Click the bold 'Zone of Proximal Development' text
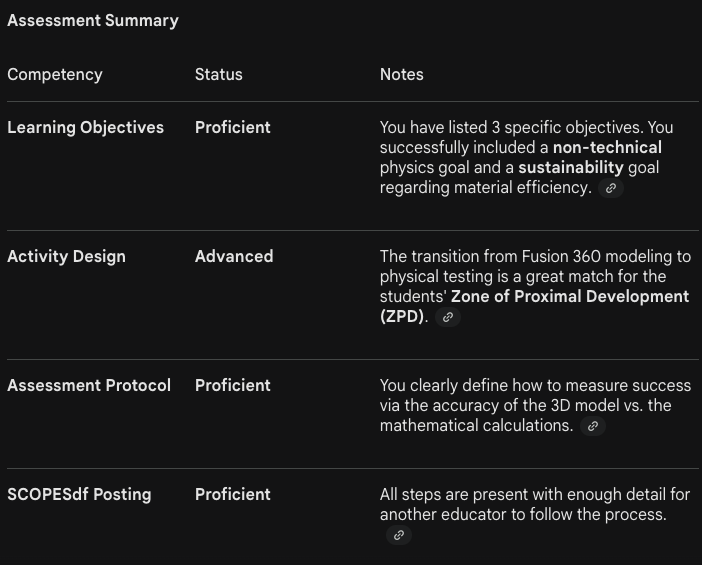The width and height of the screenshot is (702, 565). pyautogui.click(x=570, y=296)
